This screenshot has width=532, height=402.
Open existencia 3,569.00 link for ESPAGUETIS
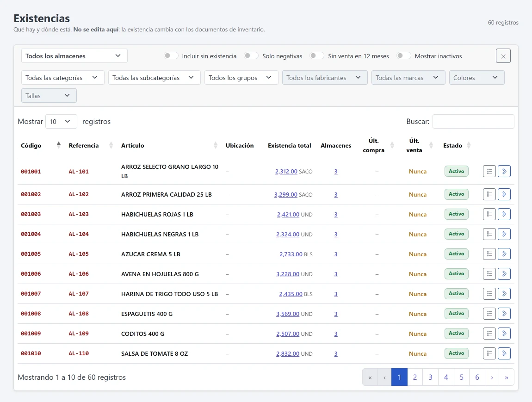(288, 314)
